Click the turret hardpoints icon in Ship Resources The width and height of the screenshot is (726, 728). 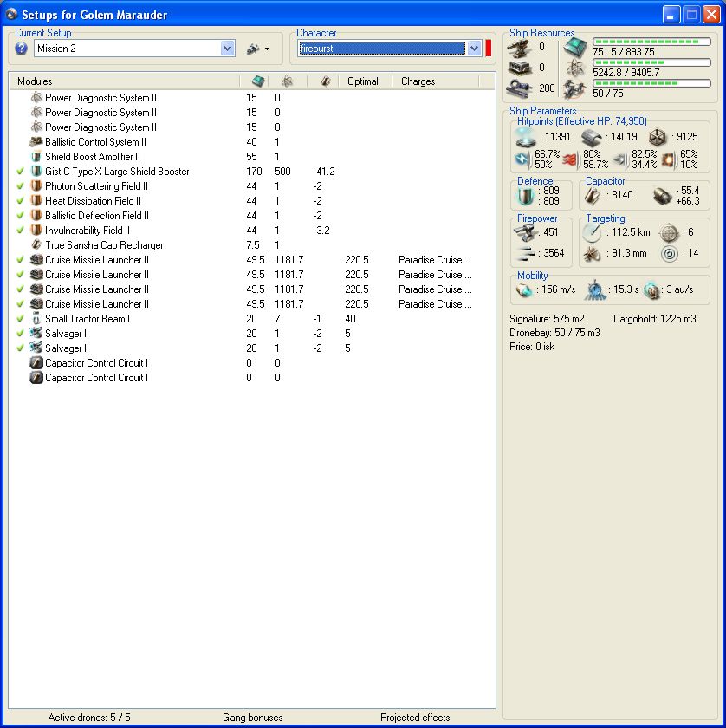click(x=520, y=48)
